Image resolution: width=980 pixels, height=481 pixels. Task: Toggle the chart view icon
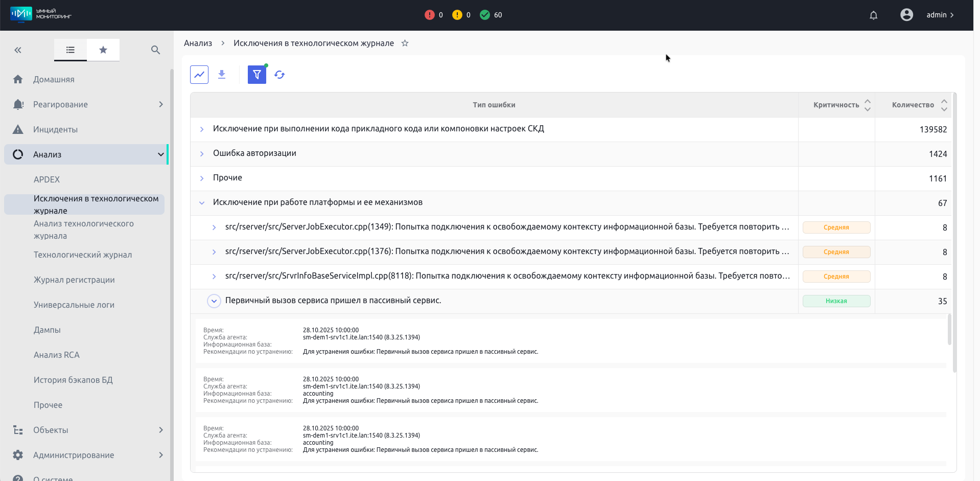pos(199,75)
